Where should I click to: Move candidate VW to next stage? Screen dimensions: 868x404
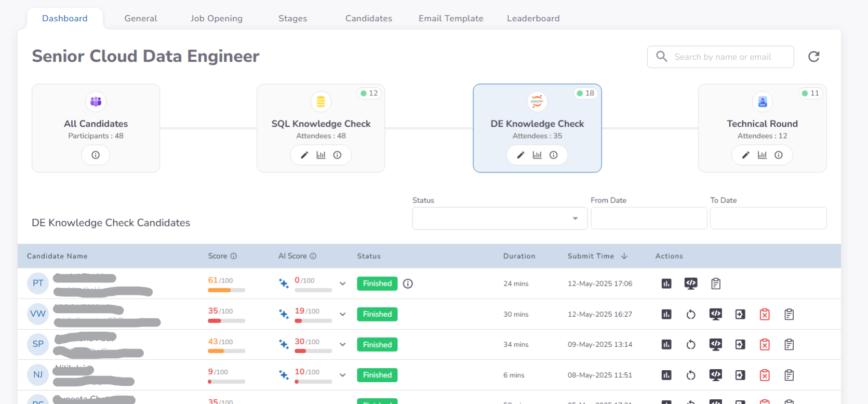[x=740, y=314]
